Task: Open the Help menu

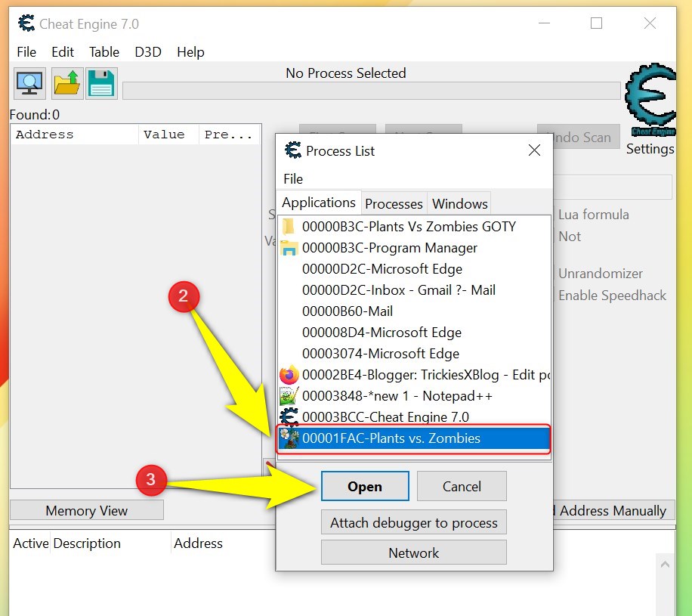Action: [190, 52]
